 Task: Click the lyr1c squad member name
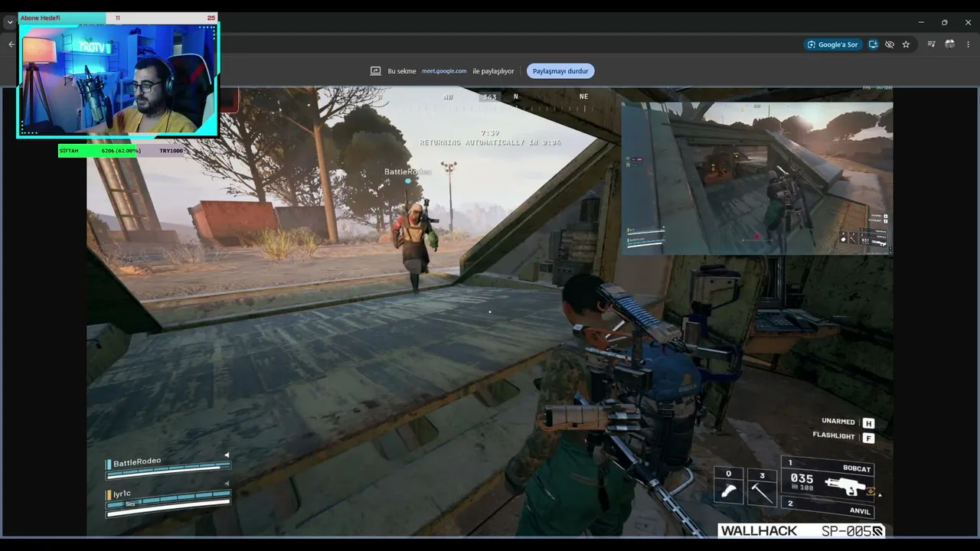(122, 494)
